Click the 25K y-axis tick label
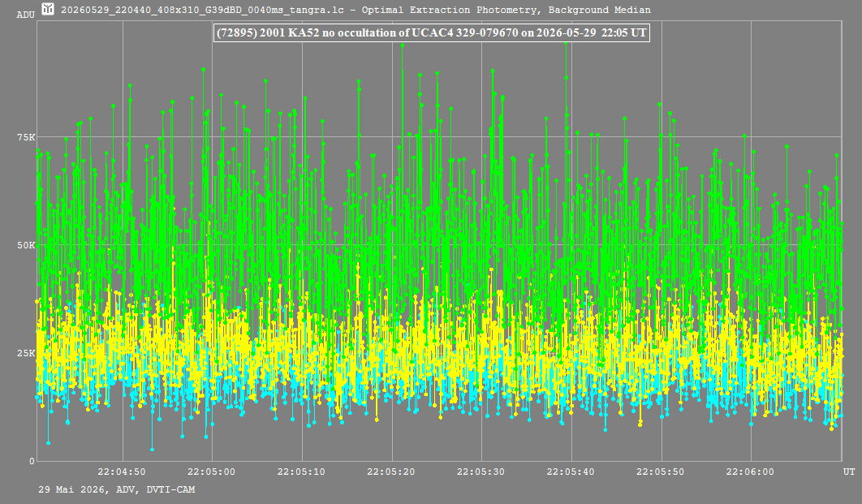 pyautogui.click(x=26, y=353)
